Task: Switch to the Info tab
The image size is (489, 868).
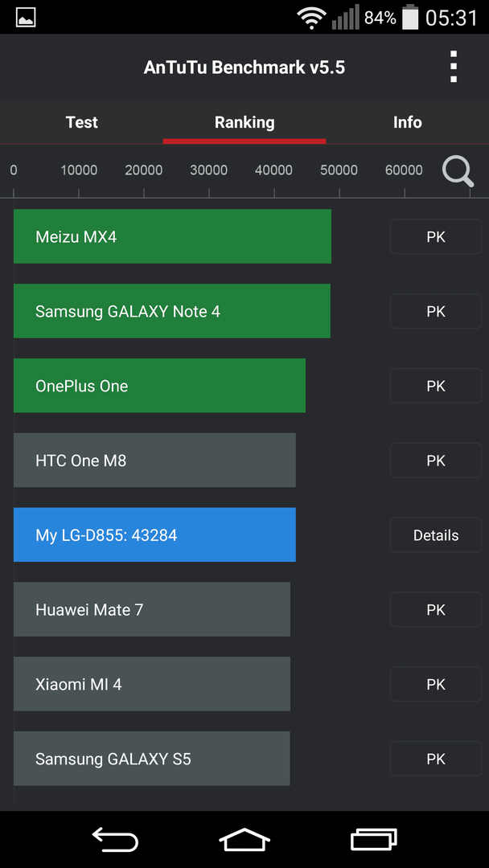Action: [408, 122]
